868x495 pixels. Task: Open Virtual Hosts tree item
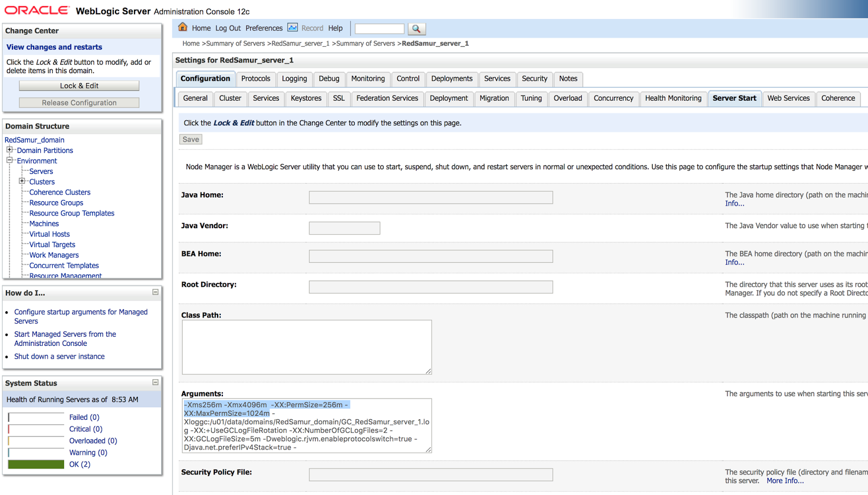tap(49, 234)
